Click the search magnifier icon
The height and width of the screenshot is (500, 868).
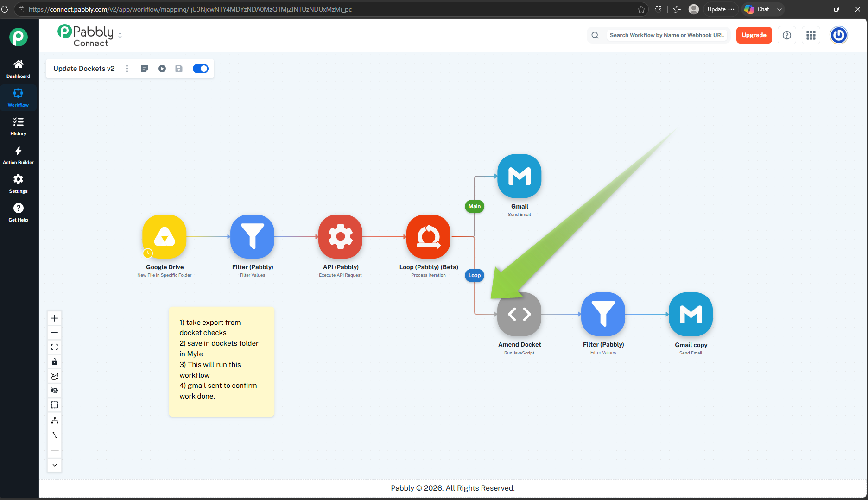595,35
